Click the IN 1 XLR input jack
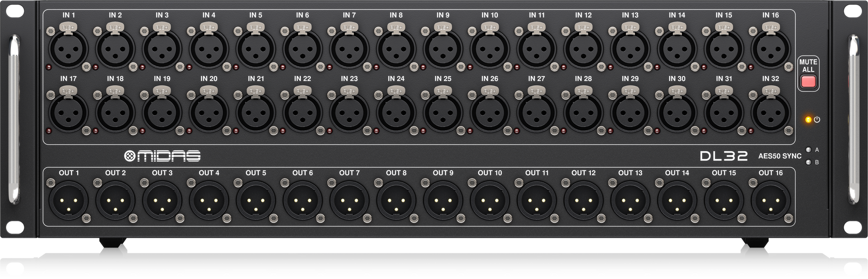The height and width of the screenshot is (279, 868). pyautogui.click(x=69, y=49)
